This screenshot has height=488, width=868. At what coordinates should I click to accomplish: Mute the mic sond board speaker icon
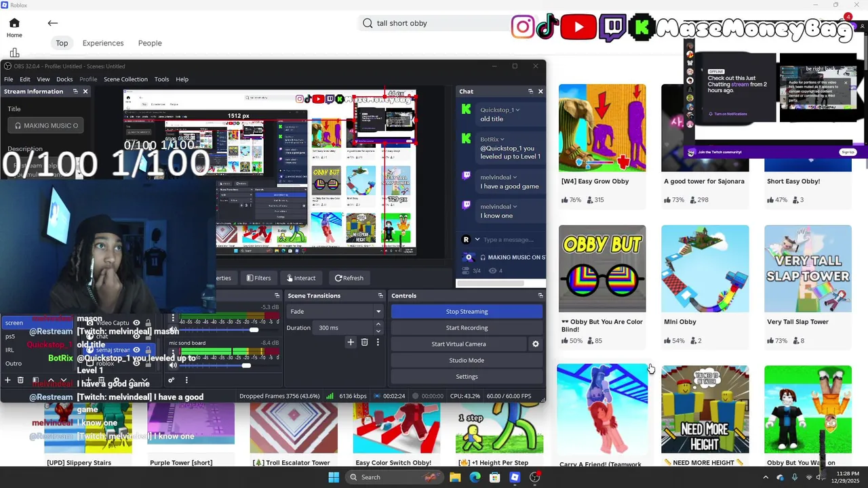[173, 365]
